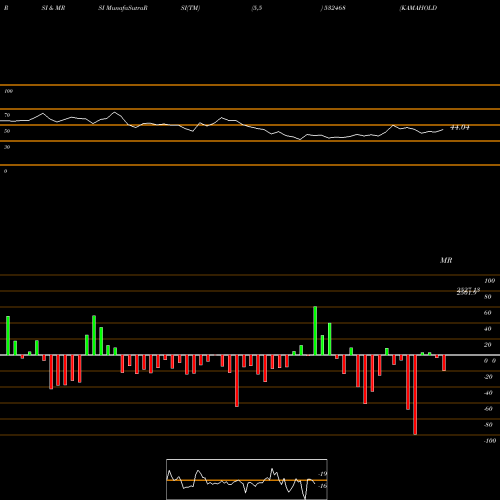Click the MR axis label 60
Viewport: 500px width, 500px height.
(x=487, y=313)
